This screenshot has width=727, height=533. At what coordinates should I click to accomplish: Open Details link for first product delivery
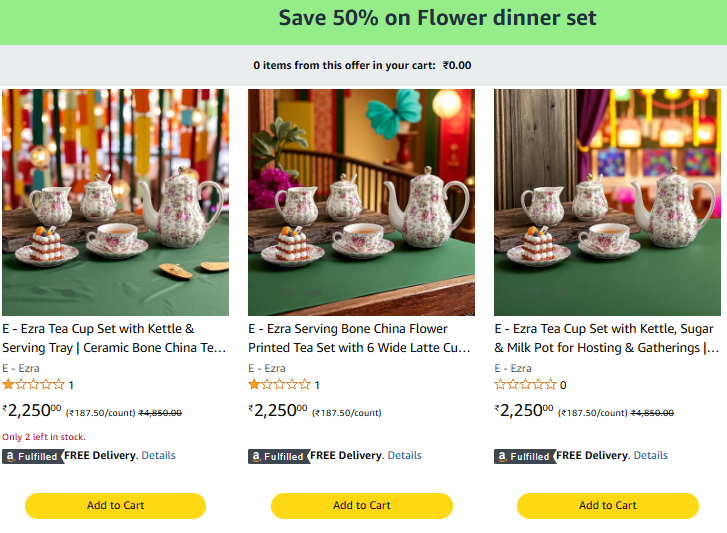point(158,456)
